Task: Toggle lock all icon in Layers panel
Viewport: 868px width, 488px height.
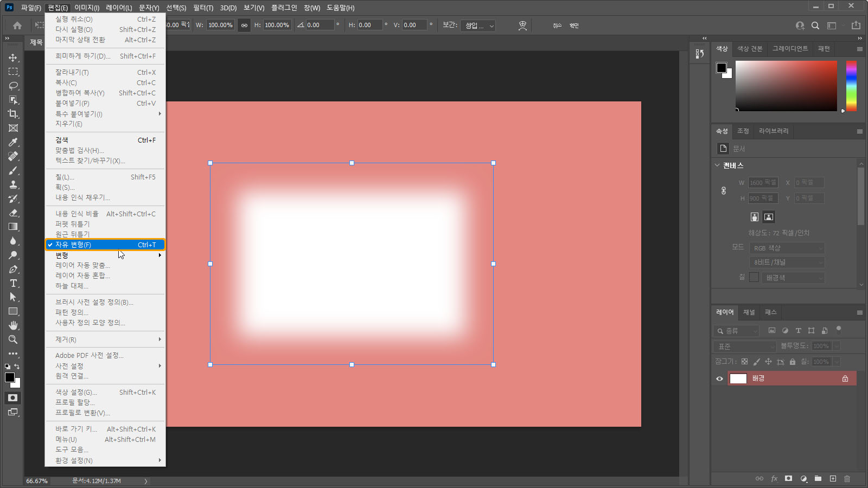Action: click(x=793, y=362)
